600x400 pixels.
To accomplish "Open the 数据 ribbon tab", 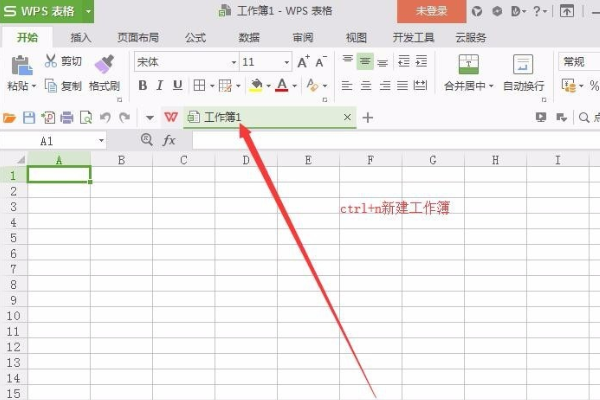I will coord(249,38).
